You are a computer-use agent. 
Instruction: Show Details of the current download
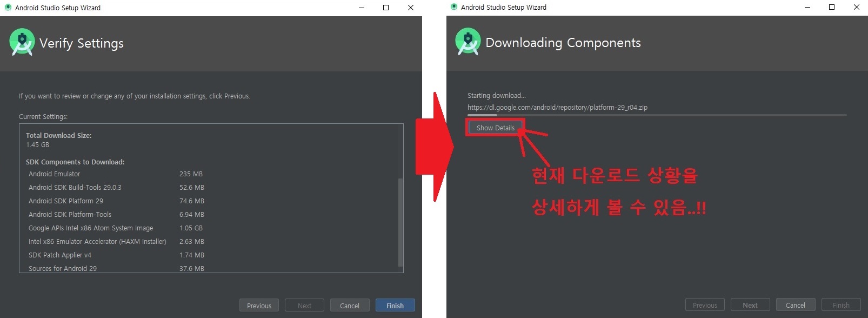click(496, 128)
